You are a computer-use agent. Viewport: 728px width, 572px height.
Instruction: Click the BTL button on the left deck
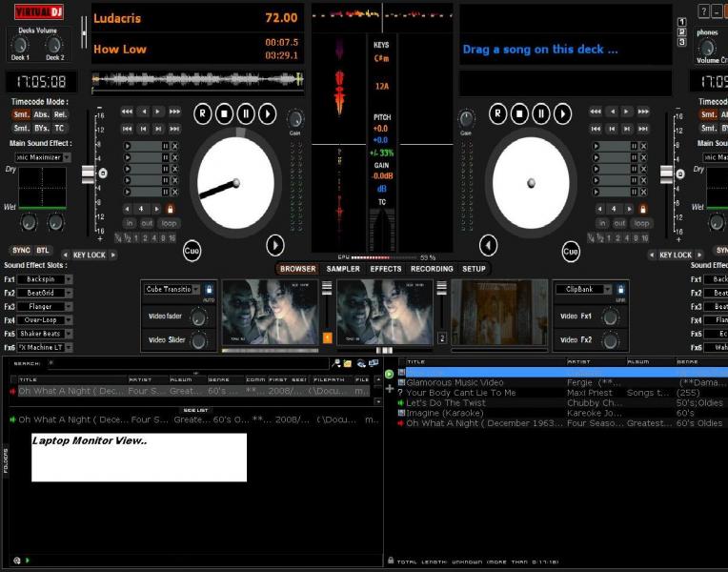point(43,250)
